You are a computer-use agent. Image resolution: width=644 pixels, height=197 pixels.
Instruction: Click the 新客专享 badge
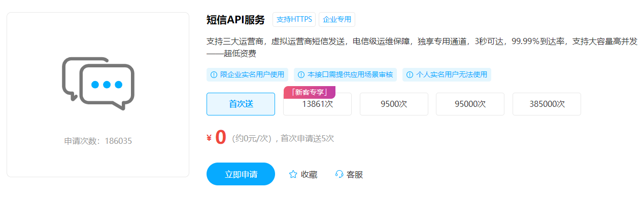309,92
